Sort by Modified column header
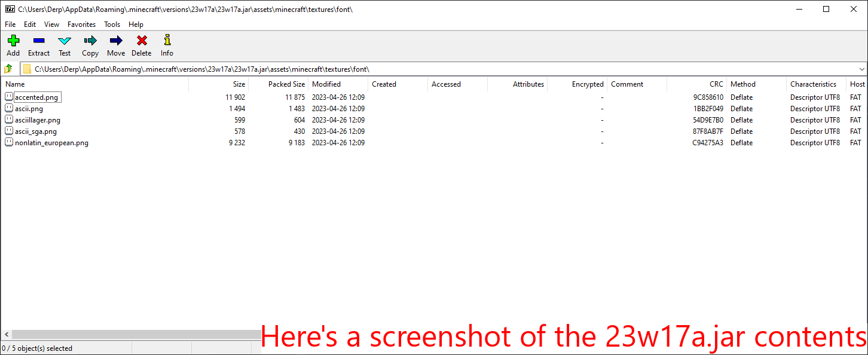The image size is (868, 355). [x=338, y=84]
